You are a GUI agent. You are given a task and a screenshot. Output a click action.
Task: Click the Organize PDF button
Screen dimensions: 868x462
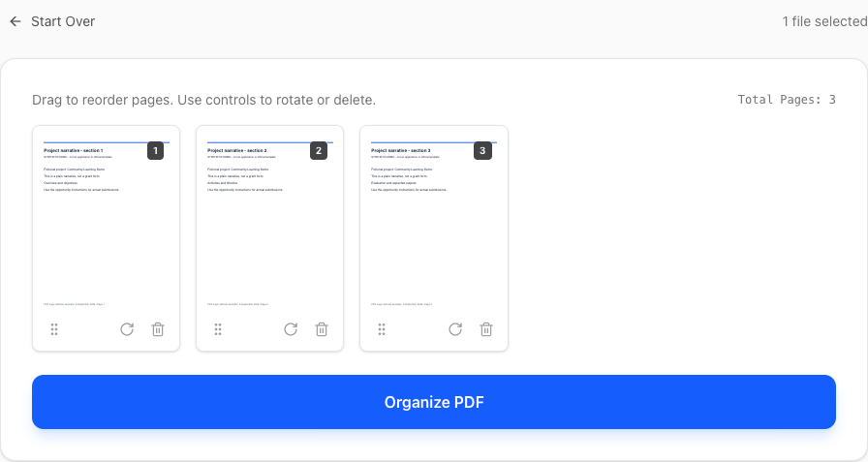click(434, 402)
